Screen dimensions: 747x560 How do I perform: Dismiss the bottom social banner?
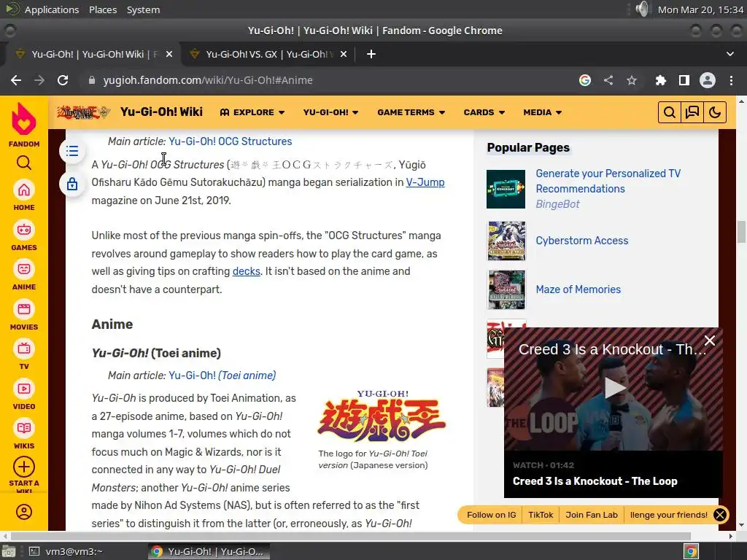pos(720,515)
